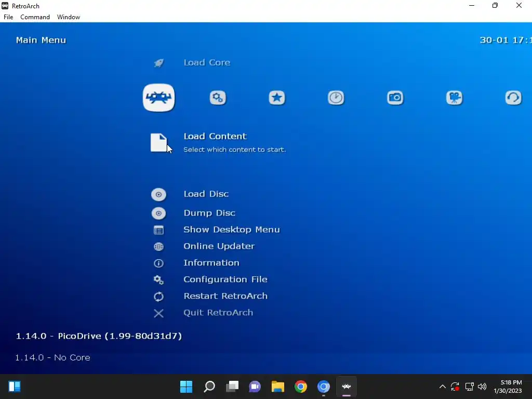The width and height of the screenshot is (532, 399).
Task: Open Information entry
Action: (211, 262)
